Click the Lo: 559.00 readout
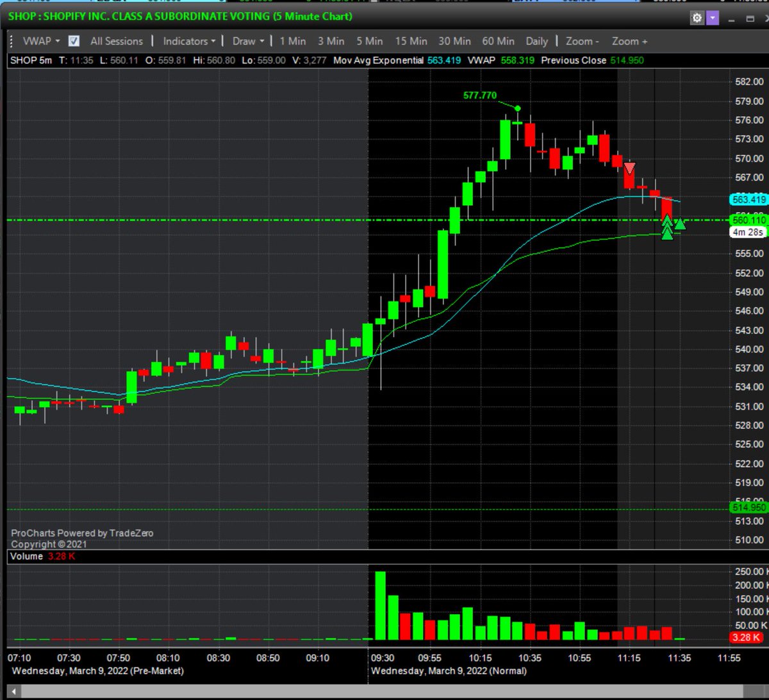769x700 pixels. pyautogui.click(x=263, y=60)
